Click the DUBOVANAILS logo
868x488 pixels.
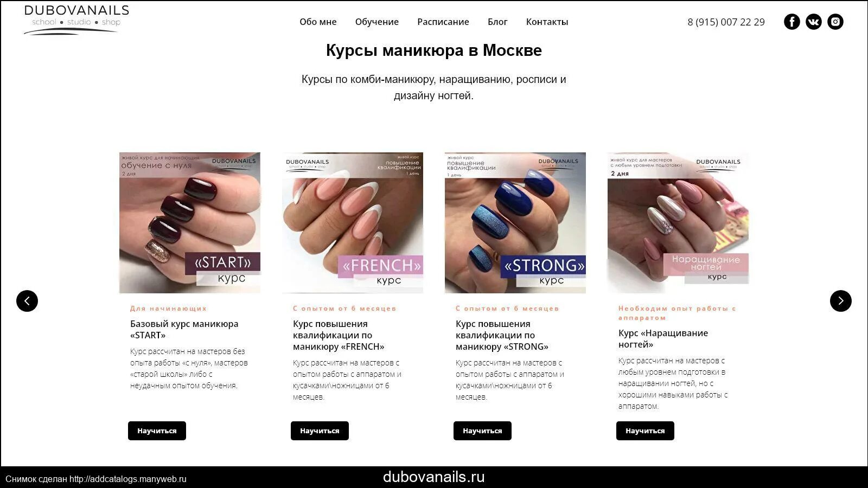click(76, 20)
